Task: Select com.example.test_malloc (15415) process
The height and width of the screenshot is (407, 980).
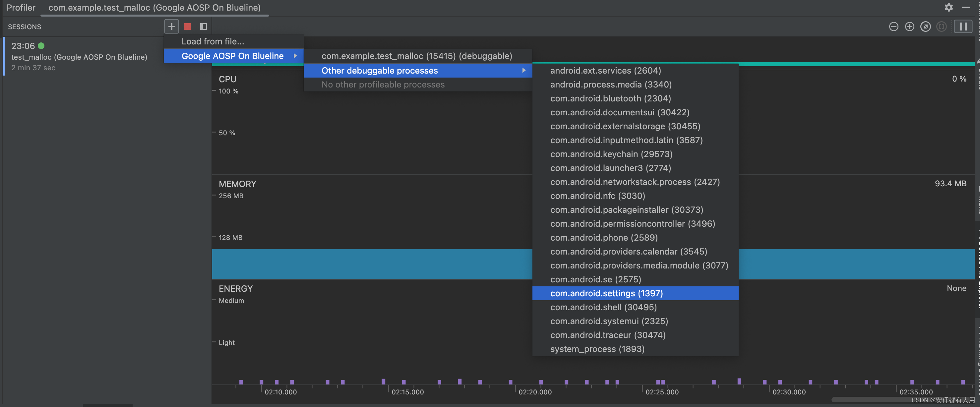Action: tap(418, 56)
